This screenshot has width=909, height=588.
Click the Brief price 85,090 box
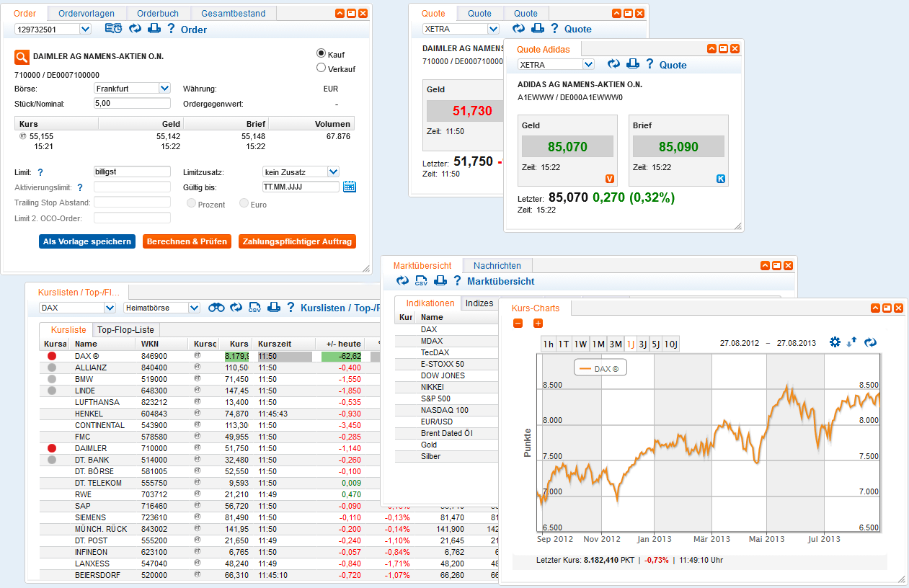[x=678, y=147]
